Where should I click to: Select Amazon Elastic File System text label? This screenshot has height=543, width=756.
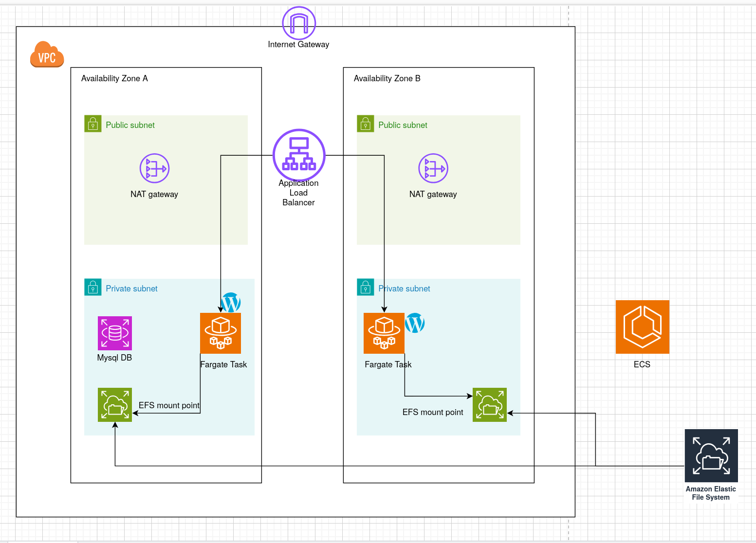(x=711, y=493)
